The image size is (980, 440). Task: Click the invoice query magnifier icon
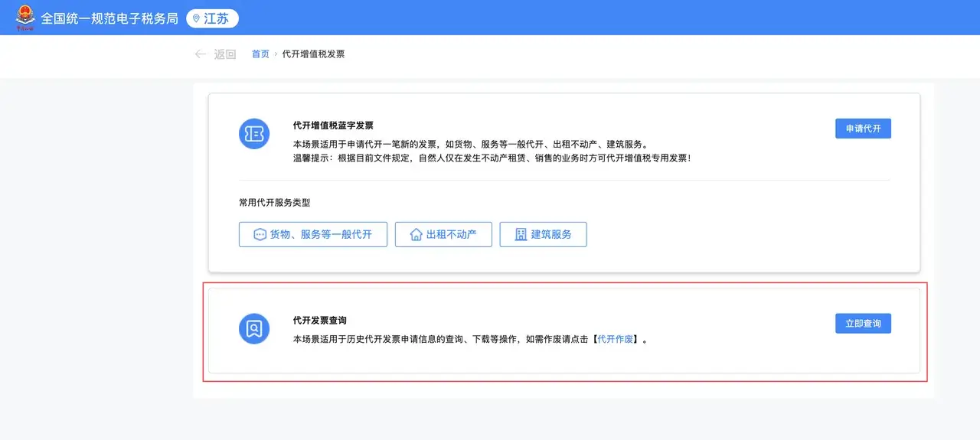(254, 328)
